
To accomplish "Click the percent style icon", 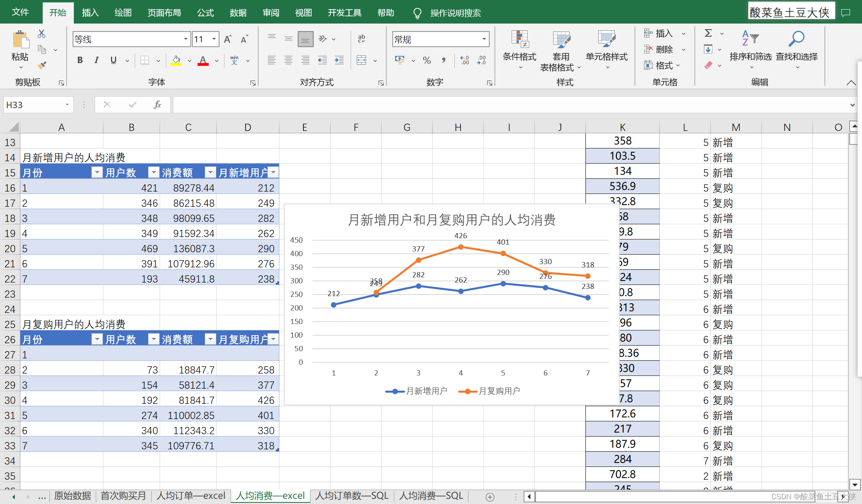I will coord(427,61).
